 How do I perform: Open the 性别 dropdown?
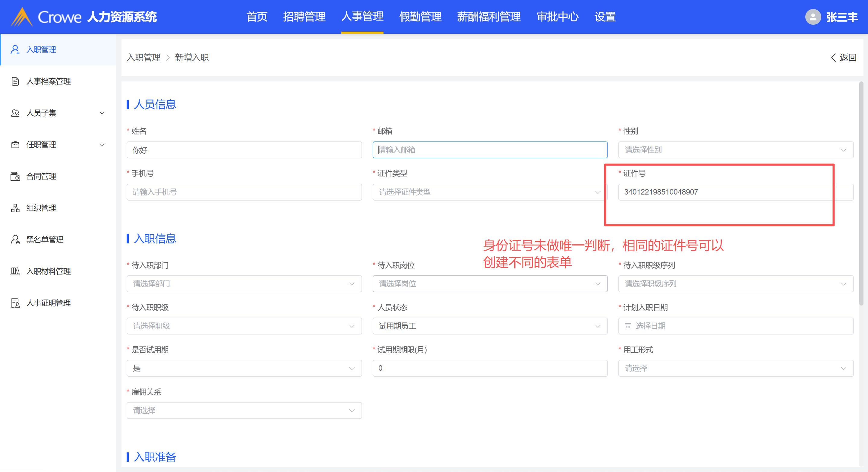point(735,150)
